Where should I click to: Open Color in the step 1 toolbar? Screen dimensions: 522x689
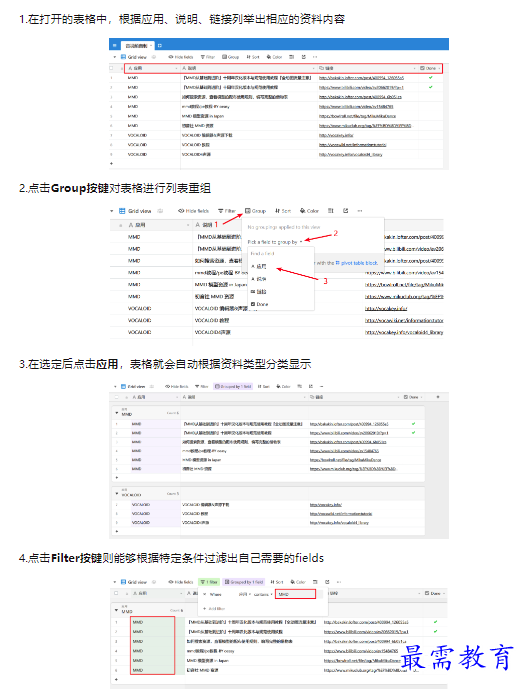click(x=274, y=57)
